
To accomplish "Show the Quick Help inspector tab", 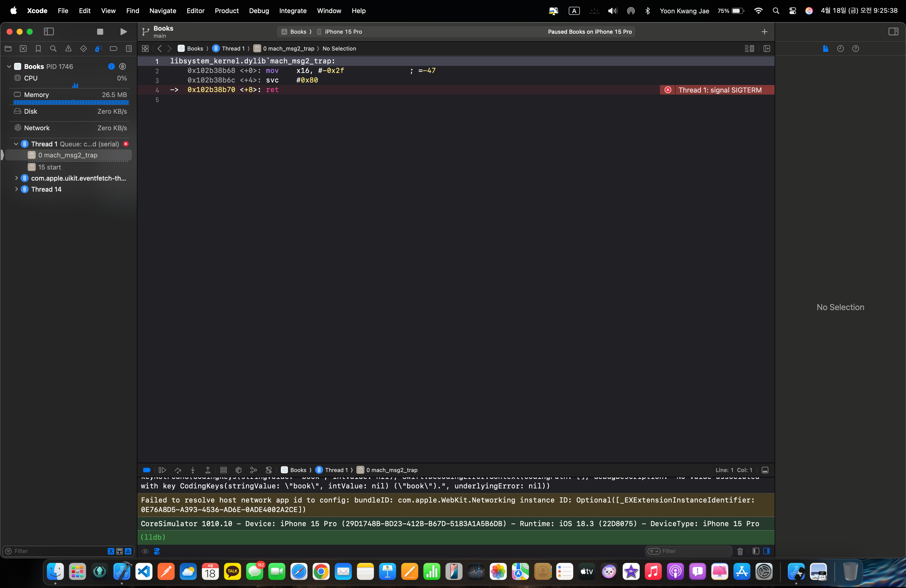I will 855,48.
